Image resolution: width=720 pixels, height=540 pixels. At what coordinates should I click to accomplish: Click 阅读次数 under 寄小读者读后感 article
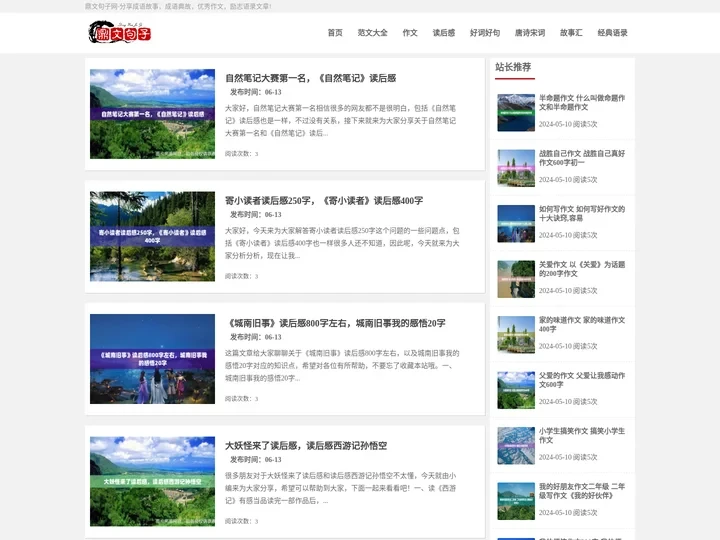[x=242, y=276]
